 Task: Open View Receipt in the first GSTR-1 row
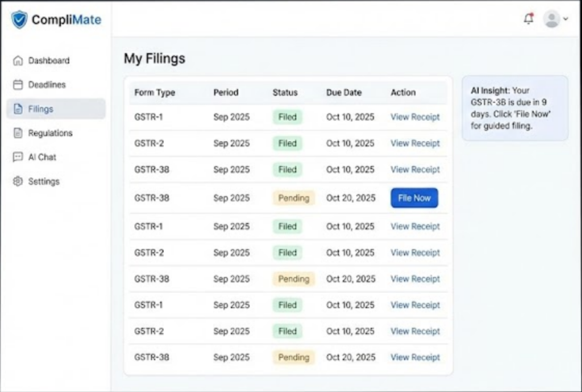415,117
